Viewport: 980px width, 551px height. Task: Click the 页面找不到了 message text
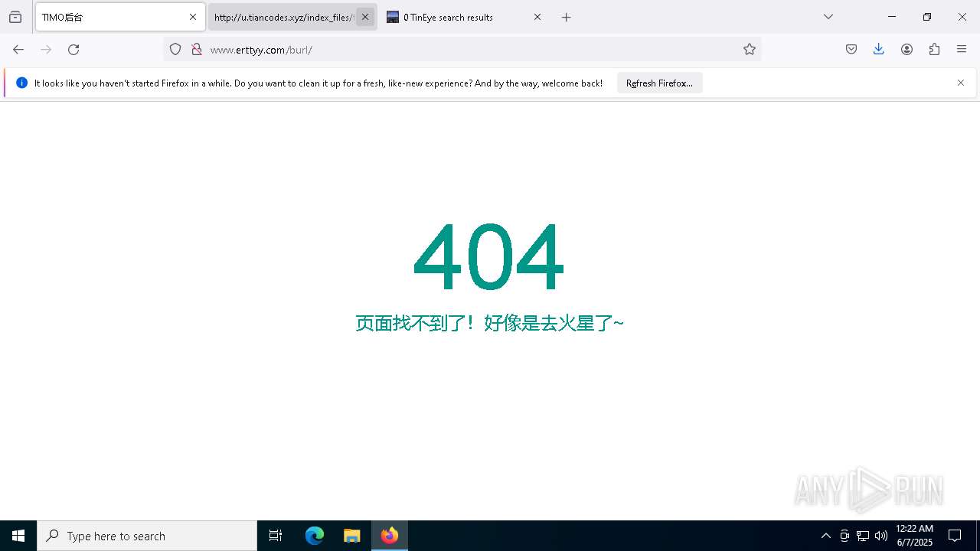[x=489, y=323]
